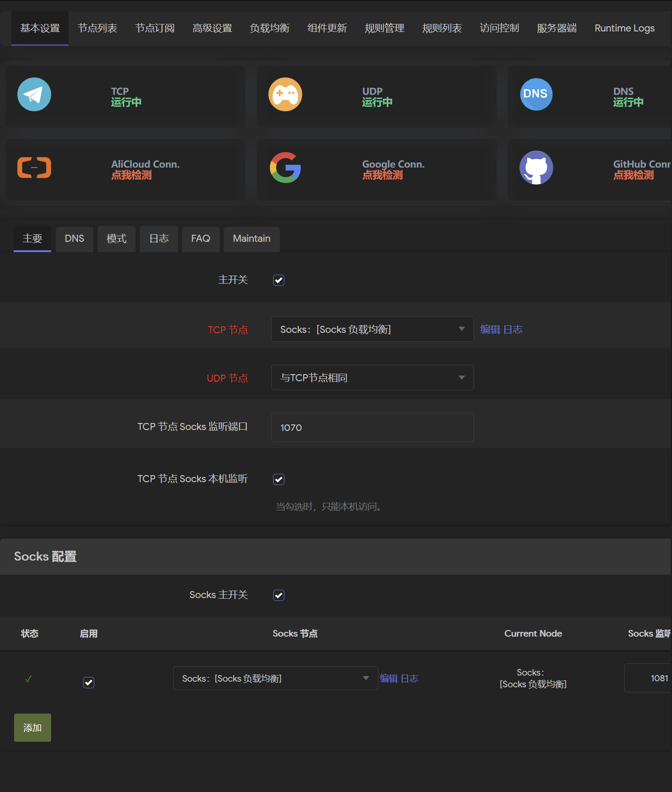This screenshot has width=672, height=792.
Task: Click the UDP 运行中 status text
Action: pyautogui.click(x=377, y=102)
